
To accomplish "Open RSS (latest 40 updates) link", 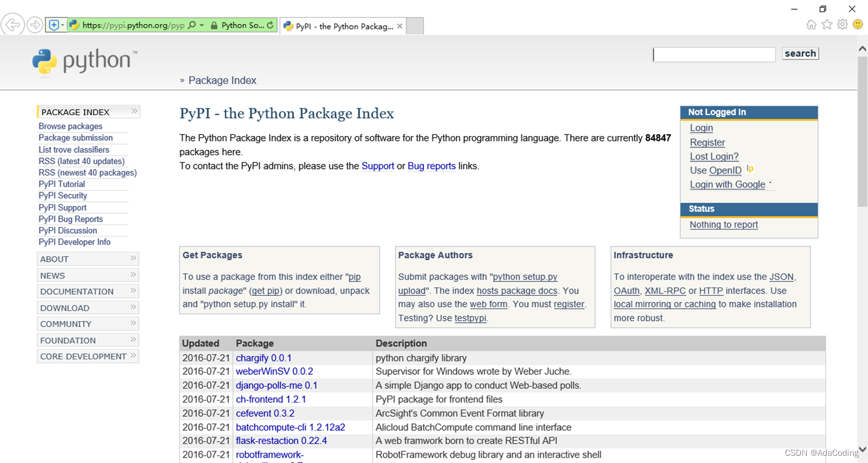I will [81, 161].
